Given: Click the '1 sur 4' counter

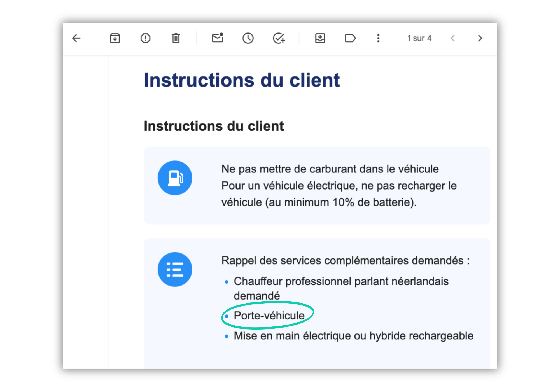Looking at the screenshot, I should [x=419, y=38].
